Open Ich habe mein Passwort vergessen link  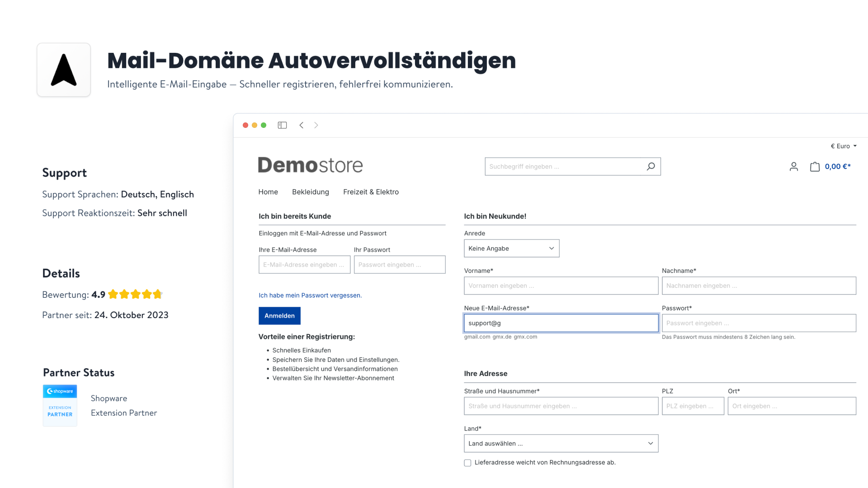[310, 295]
